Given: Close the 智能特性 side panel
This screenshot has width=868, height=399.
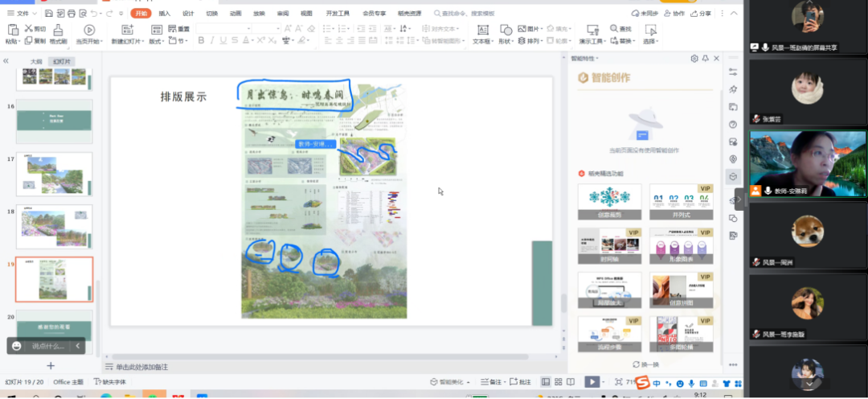Looking at the screenshot, I should pyautogui.click(x=716, y=58).
